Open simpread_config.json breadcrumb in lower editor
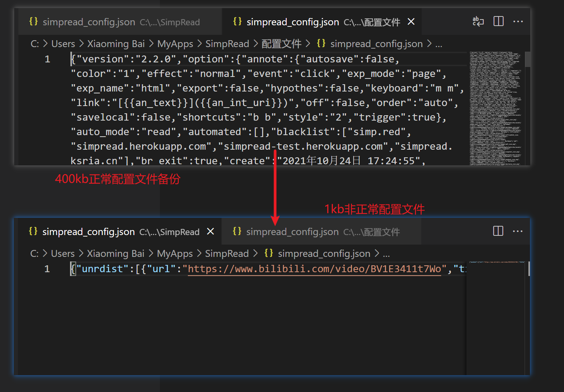Viewport: 564px width, 392px height. click(x=324, y=253)
